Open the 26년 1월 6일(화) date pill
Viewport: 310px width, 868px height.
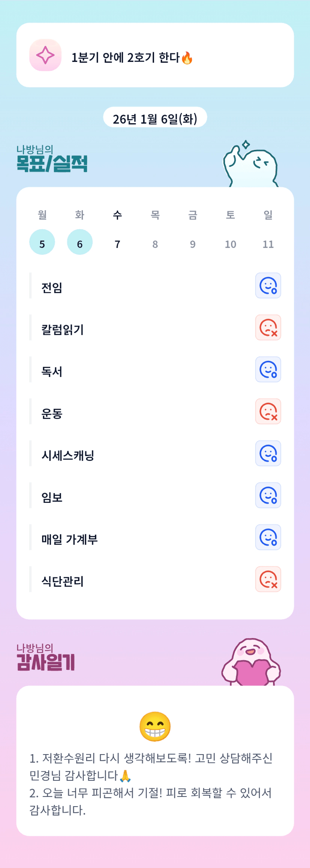pos(155,118)
